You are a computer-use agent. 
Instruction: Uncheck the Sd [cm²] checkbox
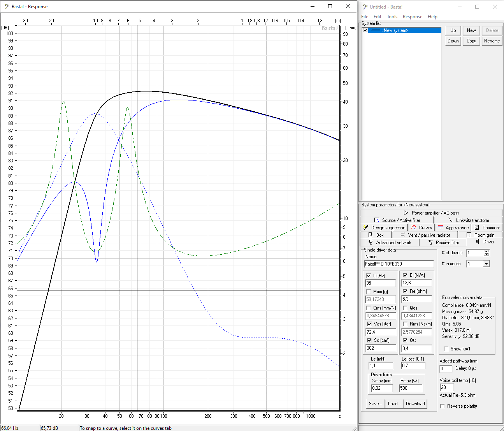click(369, 340)
